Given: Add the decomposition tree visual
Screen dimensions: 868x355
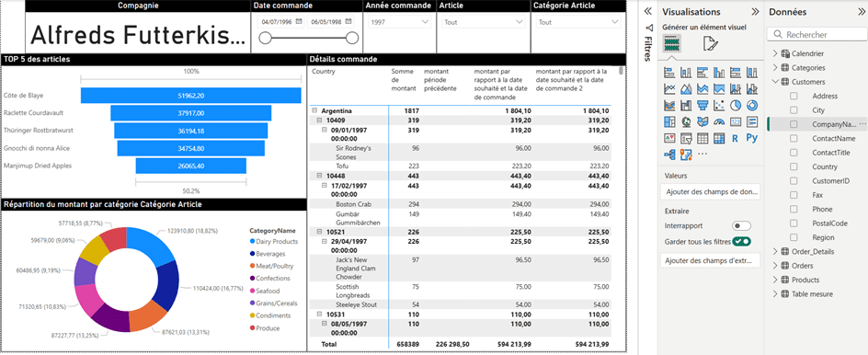Looking at the screenshot, I should click(669, 155).
